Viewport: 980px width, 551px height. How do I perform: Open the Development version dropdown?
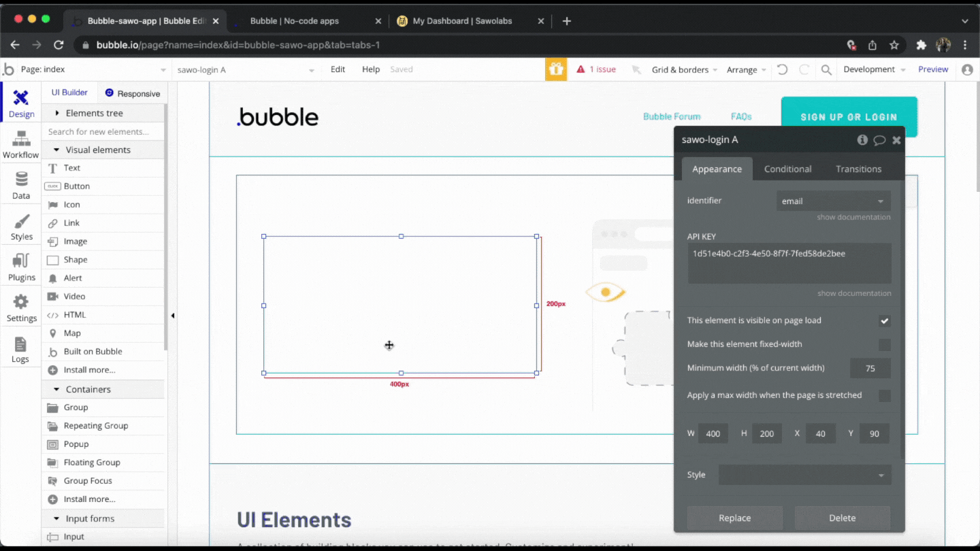click(875, 69)
